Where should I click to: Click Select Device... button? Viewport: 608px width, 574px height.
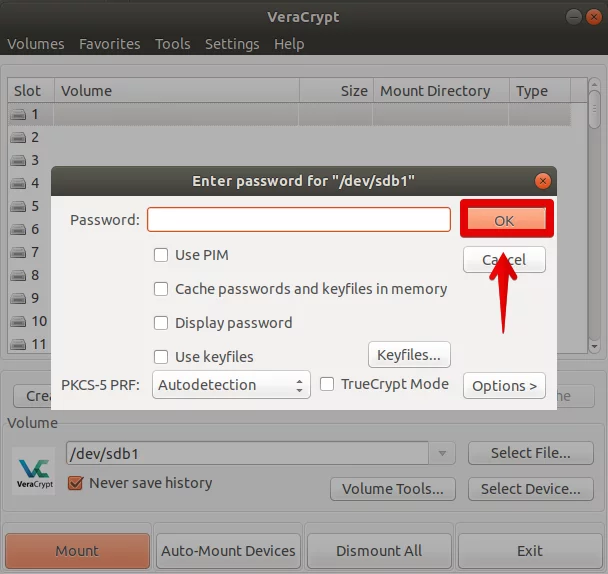(531, 489)
